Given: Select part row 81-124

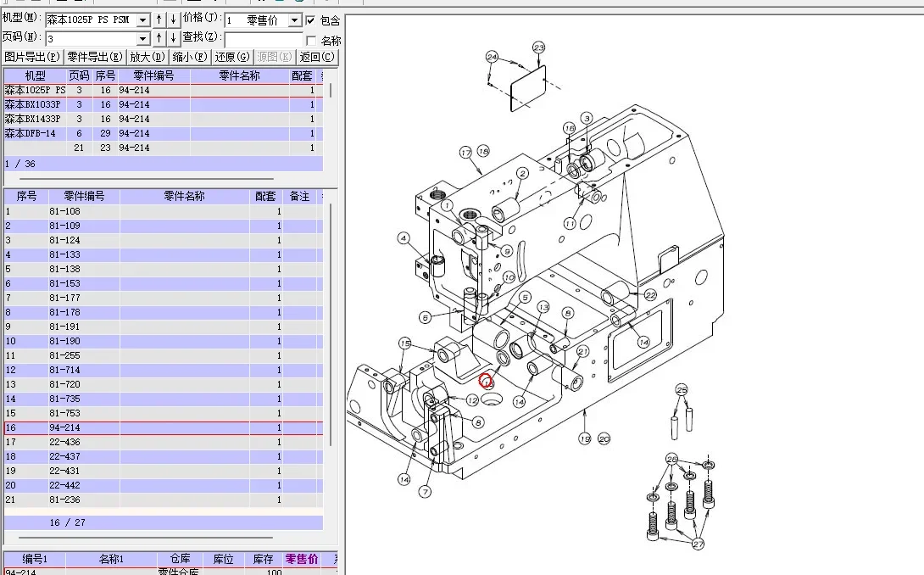Looking at the screenshot, I should (x=164, y=240).
